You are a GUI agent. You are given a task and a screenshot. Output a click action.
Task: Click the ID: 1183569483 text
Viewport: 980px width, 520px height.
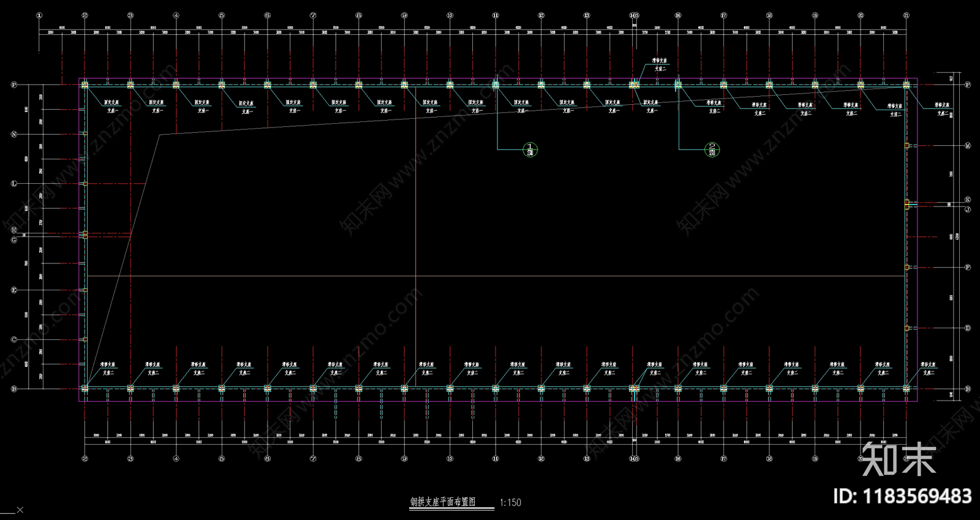tap(902, 496)
